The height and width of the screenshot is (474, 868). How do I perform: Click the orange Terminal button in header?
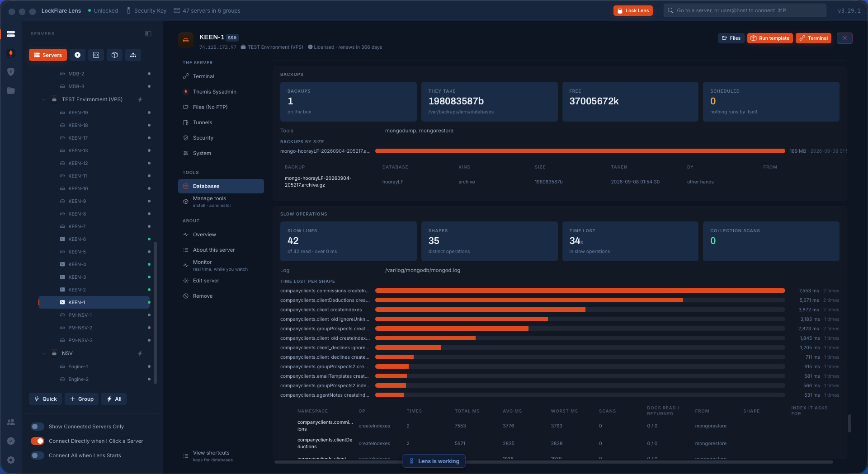[x=814, y=38]
